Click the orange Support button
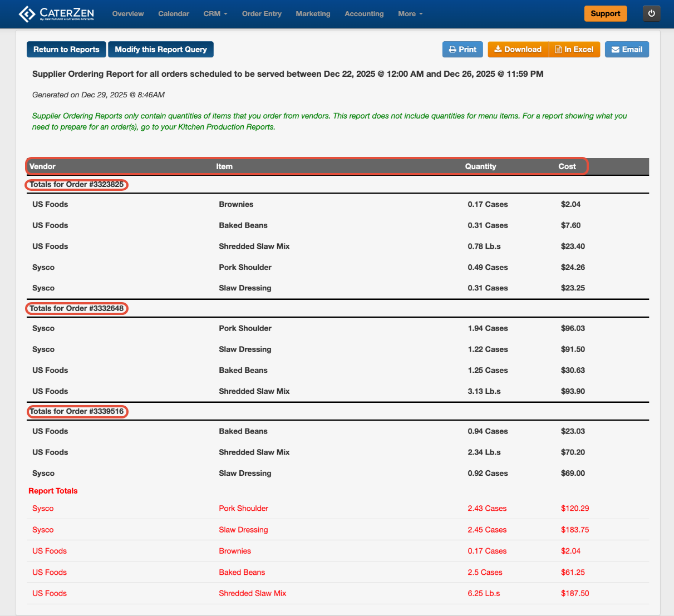The width and height of the screenshot is (674, 616). click(606, 14)
